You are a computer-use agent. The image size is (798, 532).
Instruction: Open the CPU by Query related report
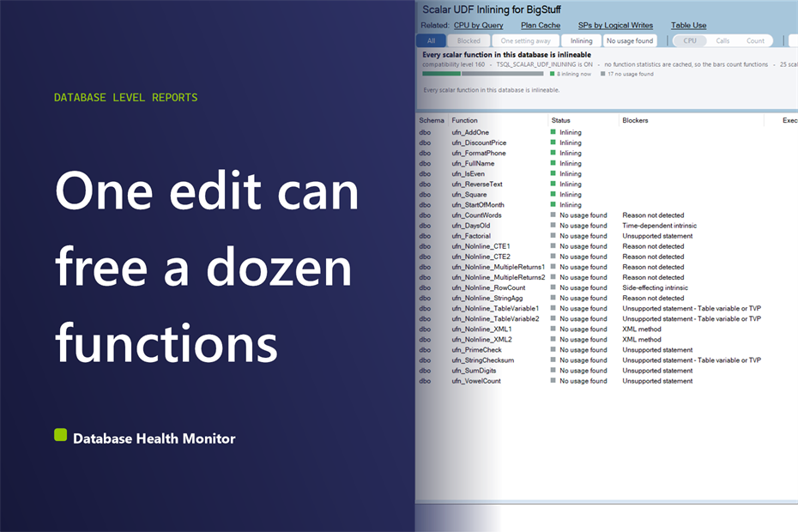click(x=478, y=26)
